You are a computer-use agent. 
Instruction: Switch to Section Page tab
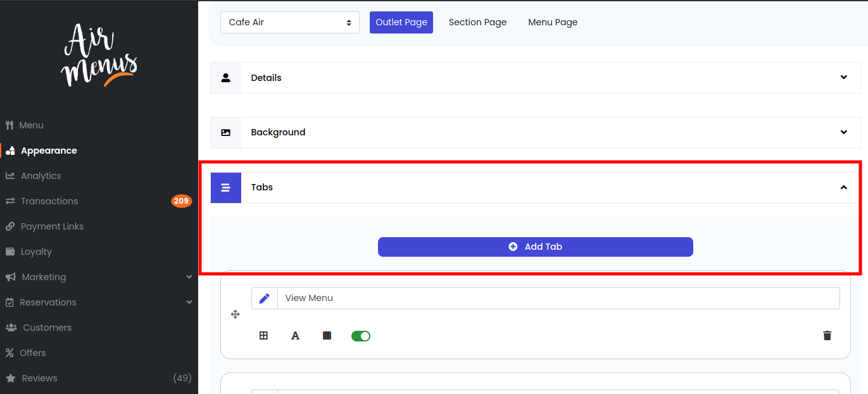478,22
